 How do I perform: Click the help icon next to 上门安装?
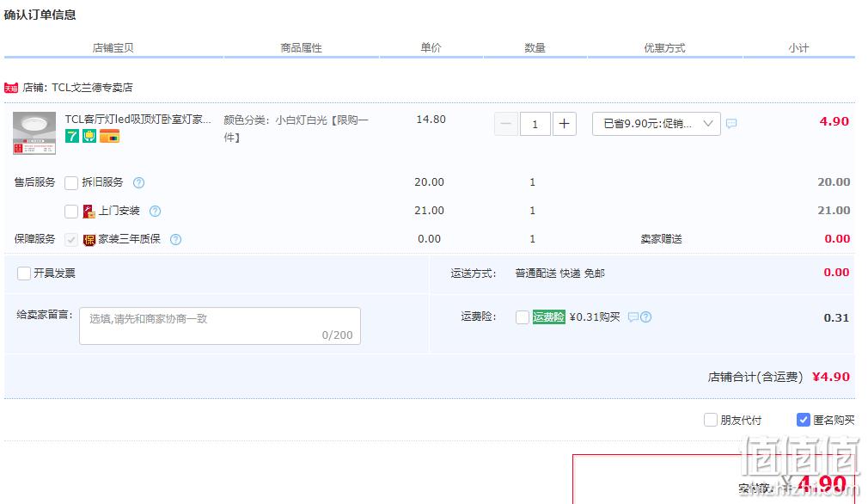[156, 211]
